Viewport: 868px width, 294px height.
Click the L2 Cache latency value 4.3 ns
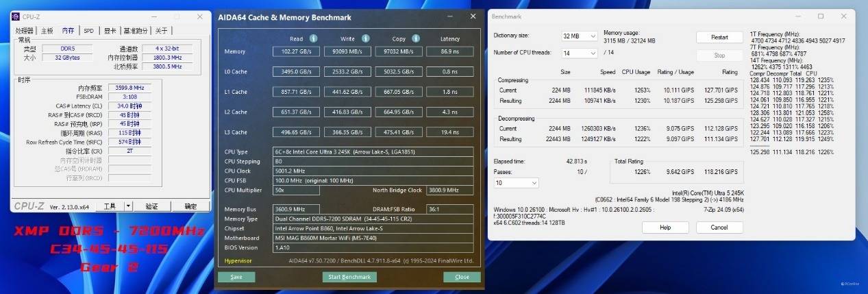pos(450,111)
